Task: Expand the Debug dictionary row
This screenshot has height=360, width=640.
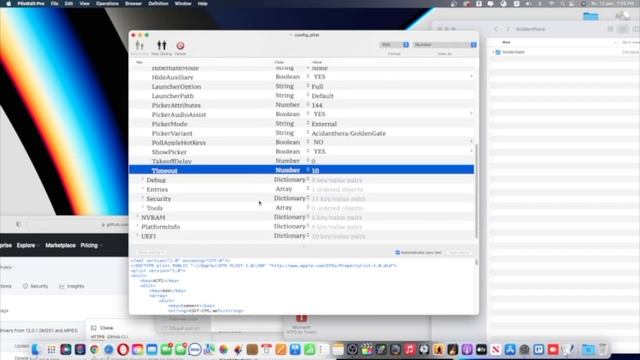Action: click(x=143, y=180)
